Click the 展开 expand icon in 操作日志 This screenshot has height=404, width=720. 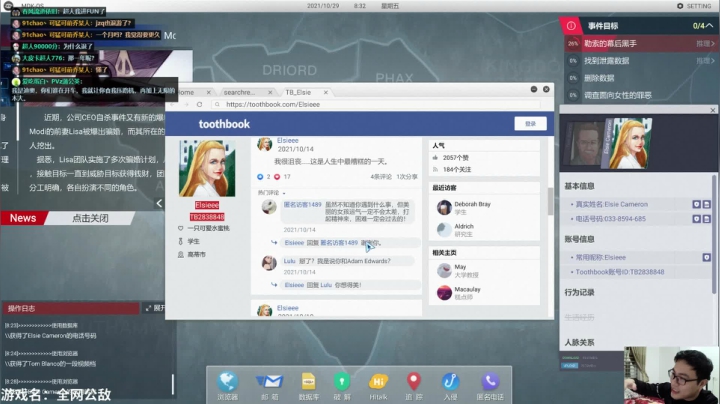pyautogui.click(x=148, y=308)
